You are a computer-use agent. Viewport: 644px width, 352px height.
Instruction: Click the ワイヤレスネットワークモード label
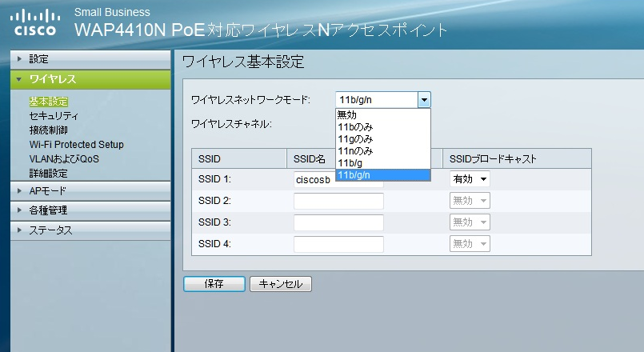250,100
